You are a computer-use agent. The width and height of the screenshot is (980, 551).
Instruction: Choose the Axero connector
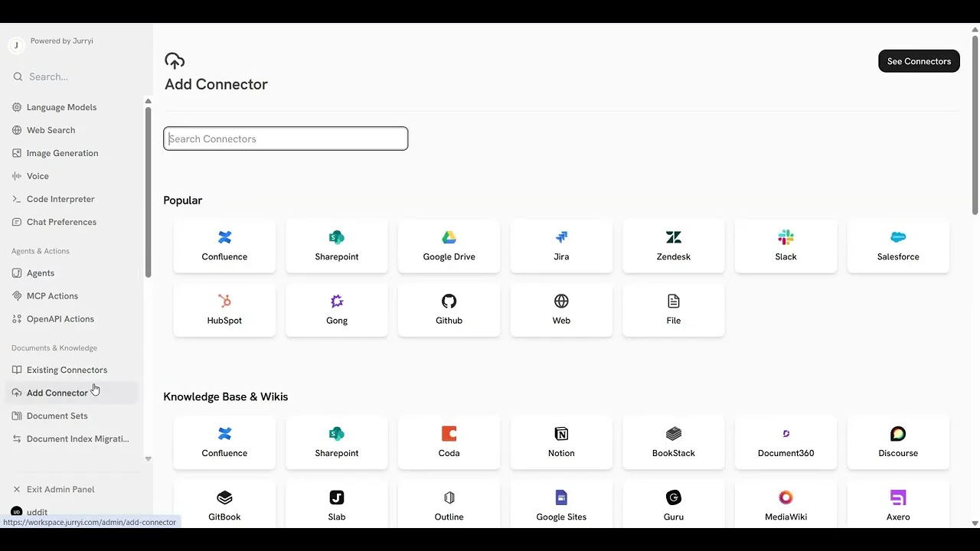click(x=898, y=504)
